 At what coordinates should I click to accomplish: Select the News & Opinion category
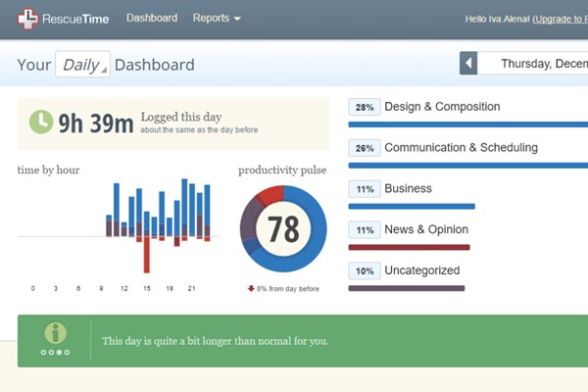425,230
